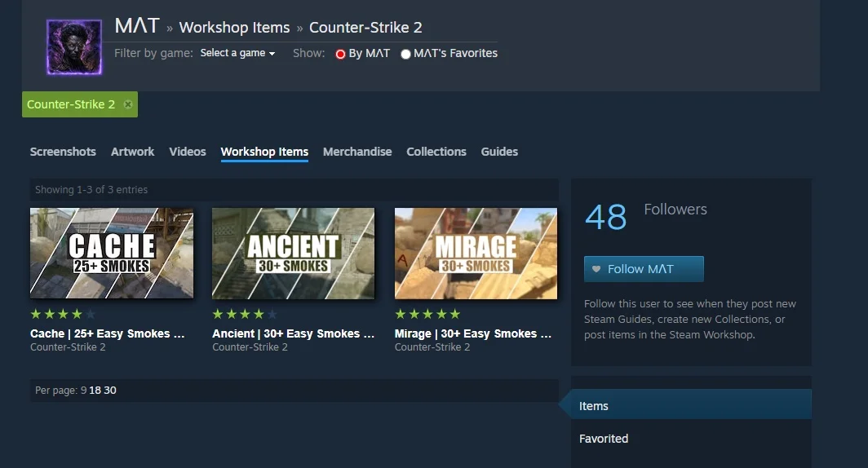This screenshot has height=468, width=868.
Task: Switch to the Guides tab
Action: pos(499,152)
